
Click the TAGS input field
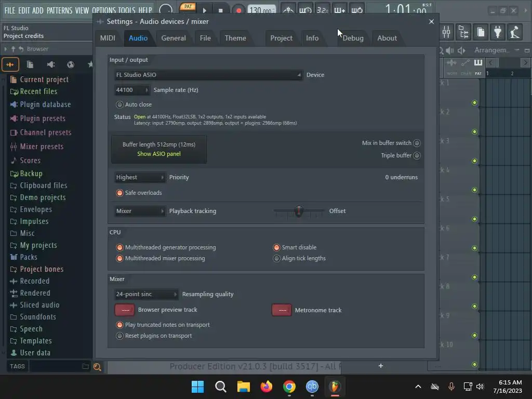(x=56, y=366)
